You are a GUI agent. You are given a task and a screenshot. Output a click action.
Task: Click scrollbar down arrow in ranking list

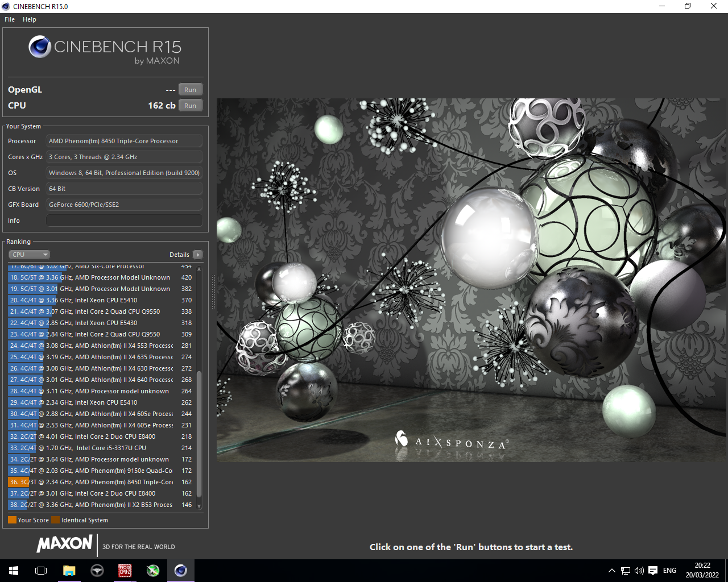[x=199, y=506]
